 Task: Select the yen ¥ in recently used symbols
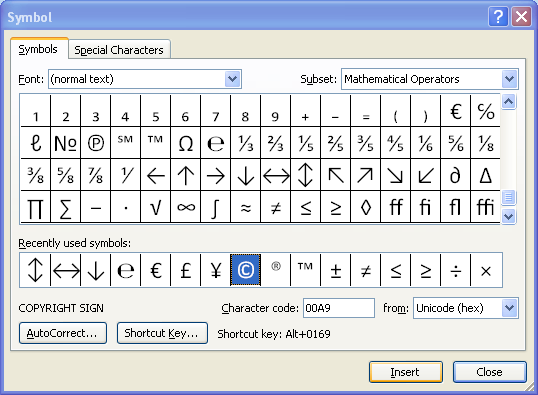point(215,270)
